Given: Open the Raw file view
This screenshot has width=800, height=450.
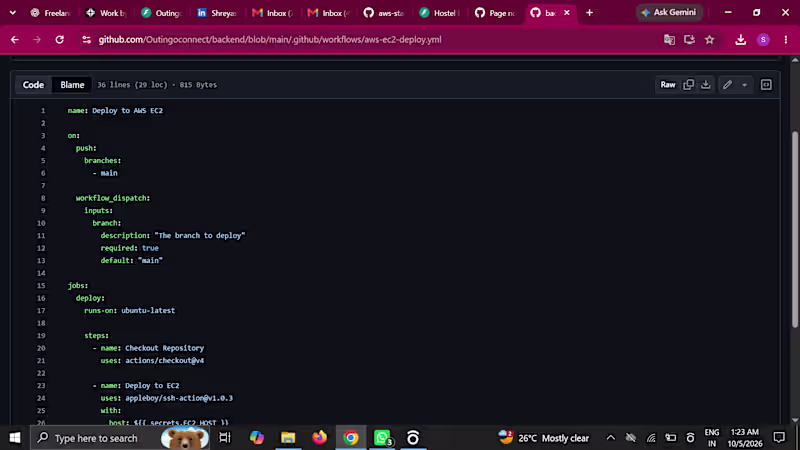Looking at the screenshot, I should pyautogui.click(x=668, y=85).
